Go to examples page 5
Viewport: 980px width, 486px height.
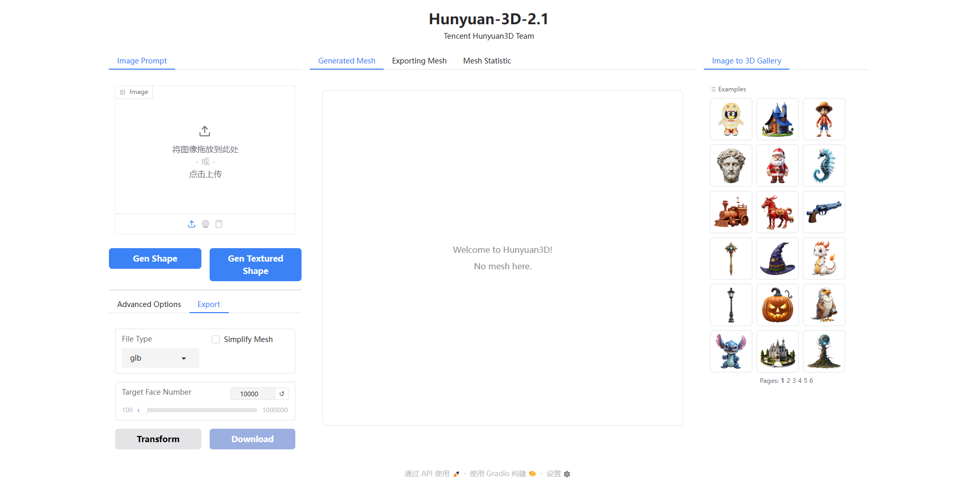click(805, 381)
